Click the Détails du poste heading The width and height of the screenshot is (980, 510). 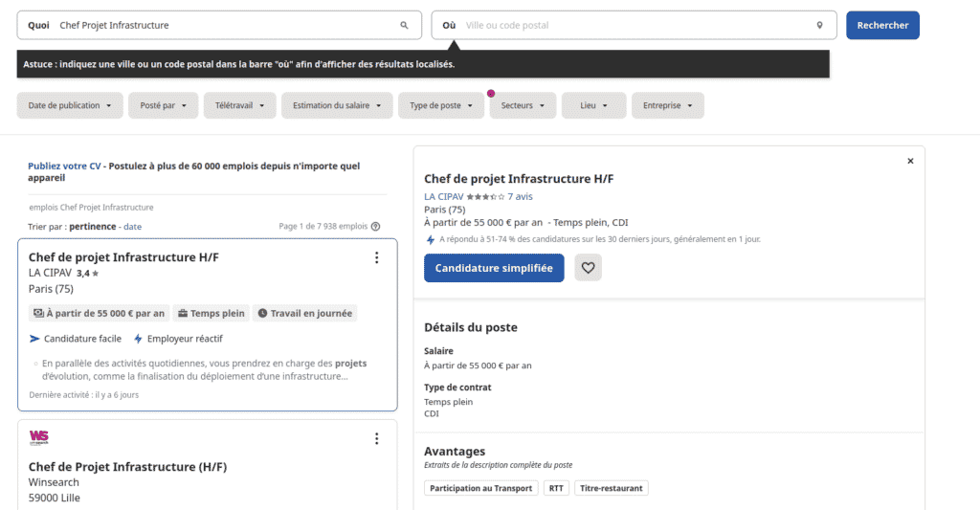471,327
